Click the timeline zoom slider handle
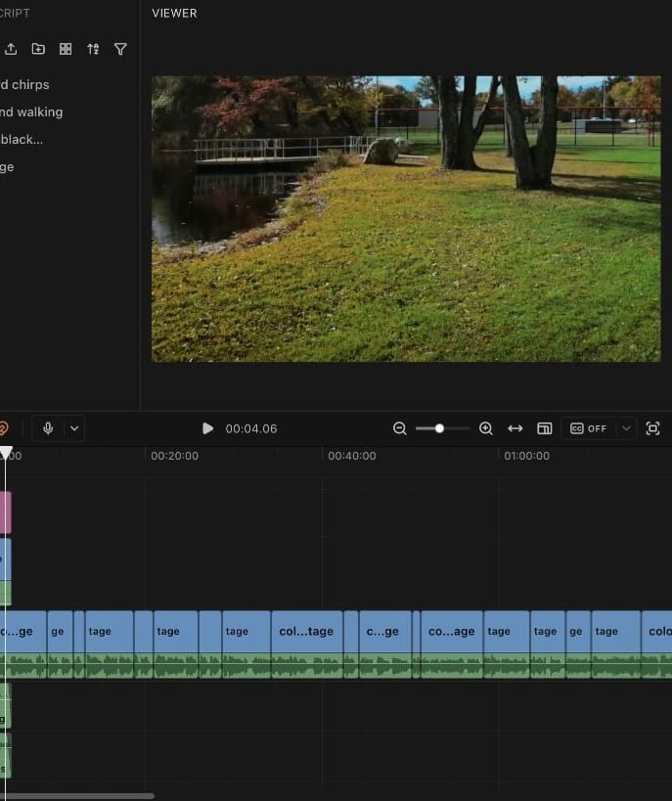This screenshot has width=672, height=801. [439, 428]
